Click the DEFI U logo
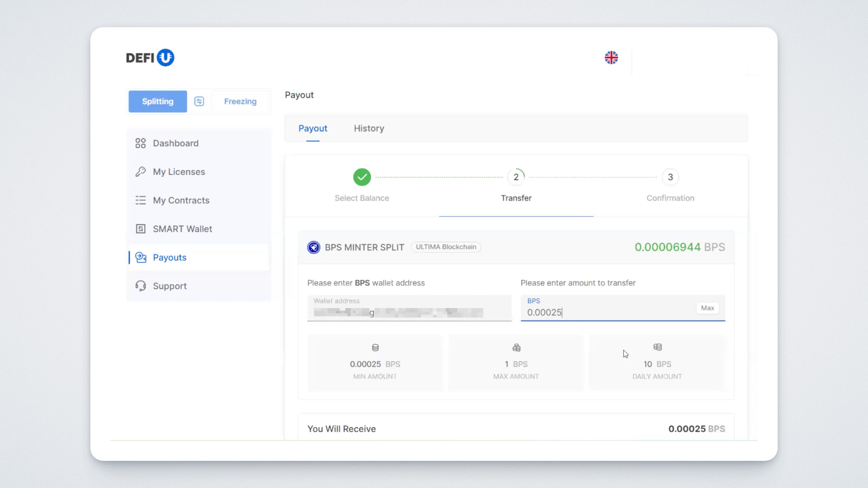 (150, 58)
